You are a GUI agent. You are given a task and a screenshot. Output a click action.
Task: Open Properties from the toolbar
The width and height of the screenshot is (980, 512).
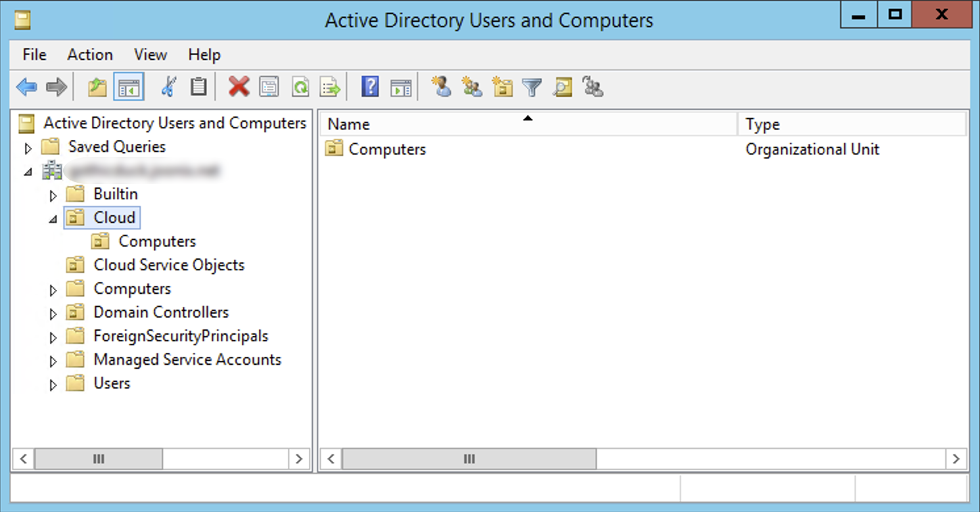[269, 87]
